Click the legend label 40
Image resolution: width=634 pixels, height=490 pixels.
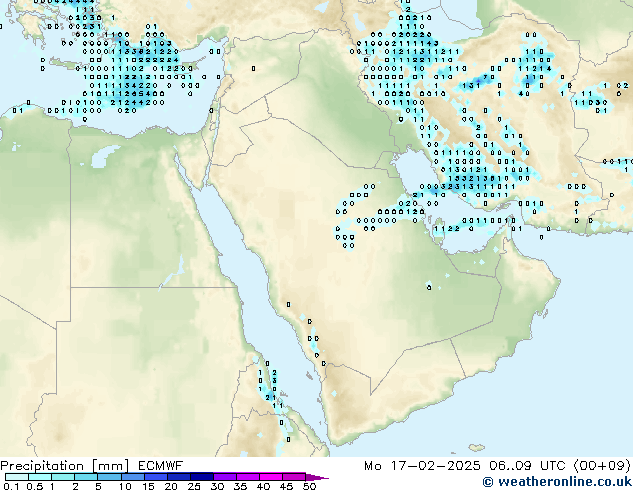pyautogui.click(x=263, y=486)
